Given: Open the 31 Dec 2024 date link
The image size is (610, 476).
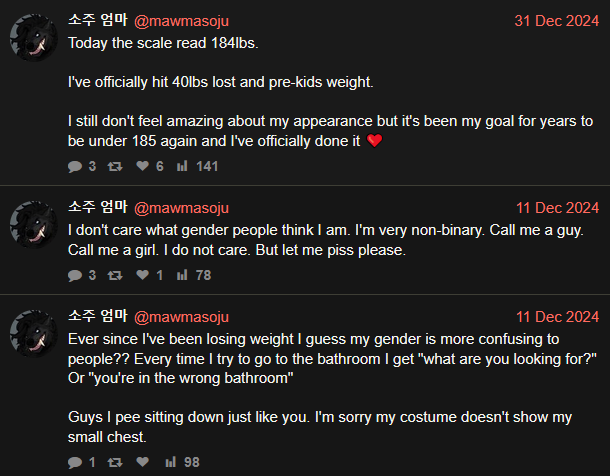Looking at the screenshot, I should (x=556, y=21).
